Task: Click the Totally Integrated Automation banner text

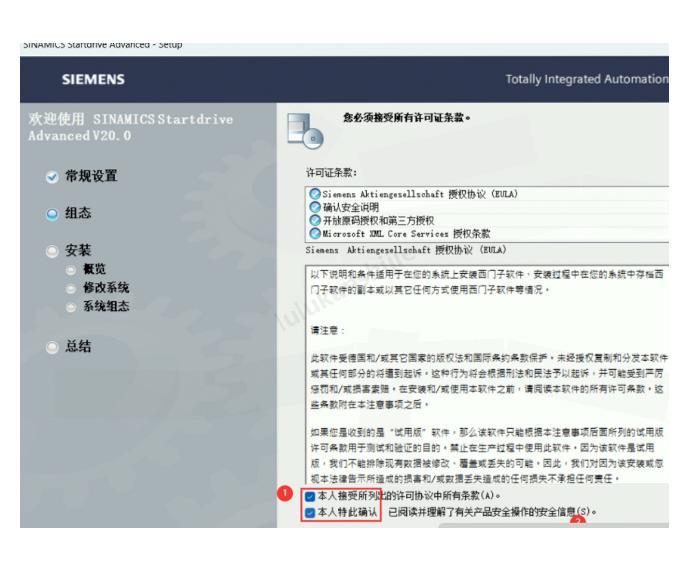Action: (x=587, y=79)
